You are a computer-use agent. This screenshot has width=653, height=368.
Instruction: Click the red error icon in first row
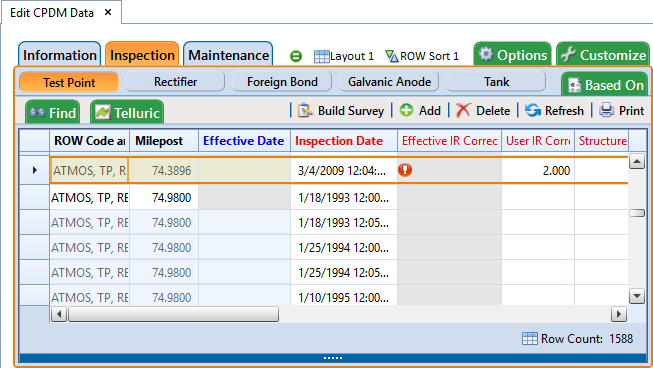(405, 170)
